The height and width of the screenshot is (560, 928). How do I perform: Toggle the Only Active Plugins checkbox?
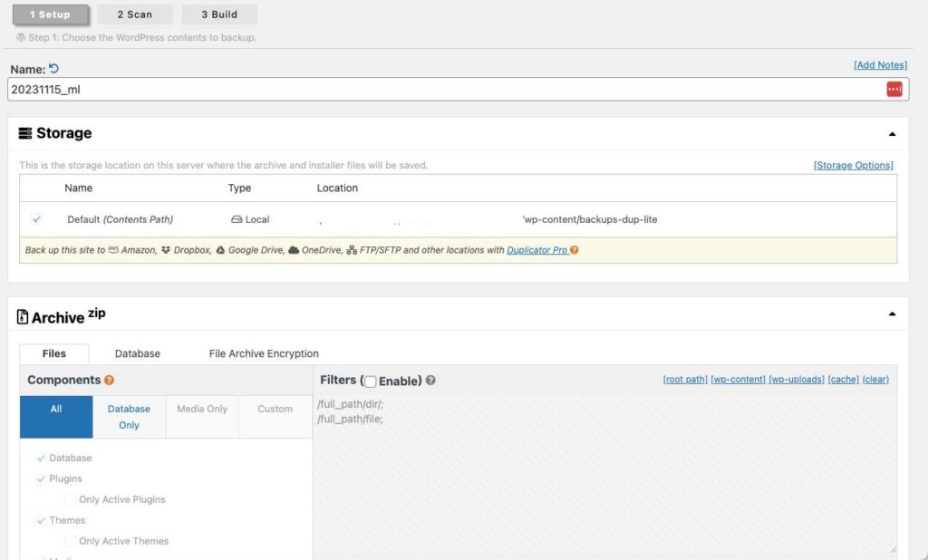coord(71,499)
